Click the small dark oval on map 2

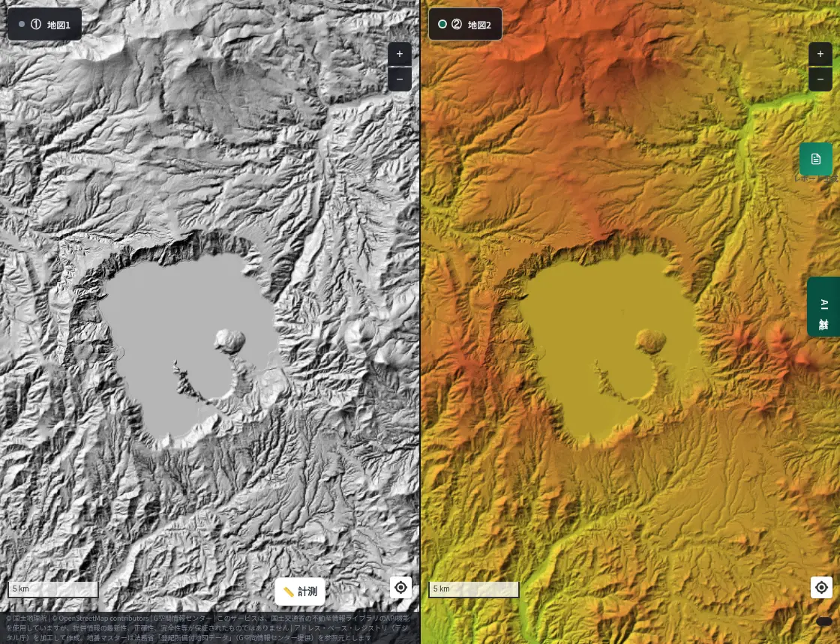824,622
